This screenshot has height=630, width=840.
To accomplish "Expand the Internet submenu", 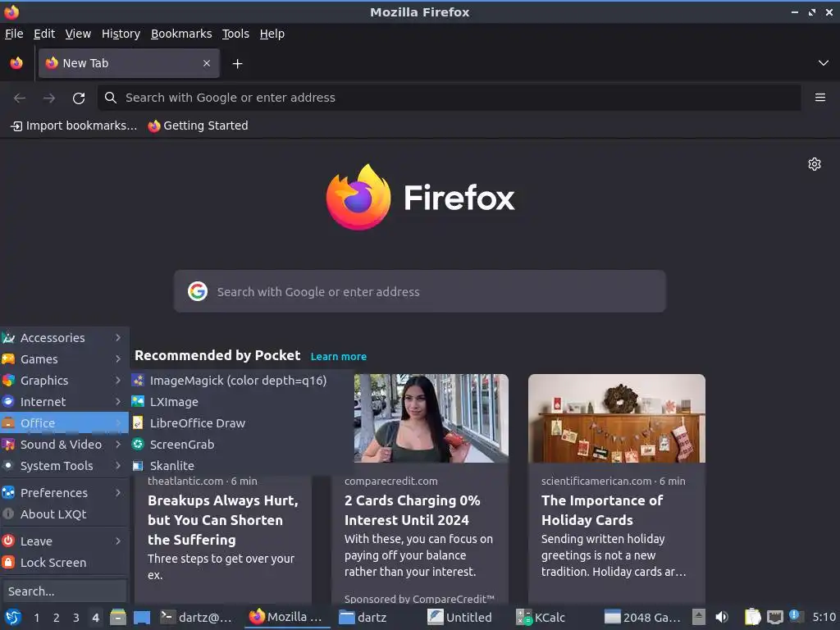I will (64, 402).
